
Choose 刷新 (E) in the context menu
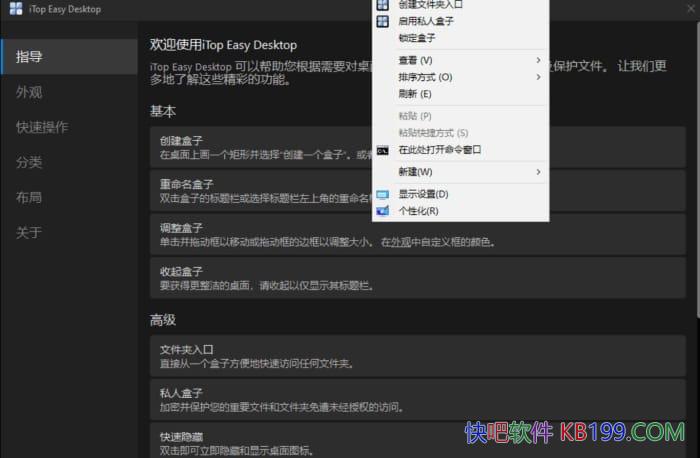tap(414, 94)
